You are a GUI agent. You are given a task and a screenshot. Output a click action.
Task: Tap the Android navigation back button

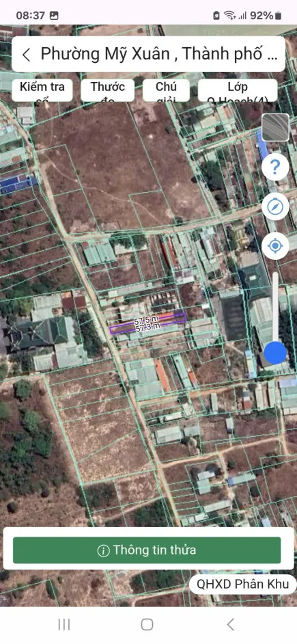click(x=231, y=625)
